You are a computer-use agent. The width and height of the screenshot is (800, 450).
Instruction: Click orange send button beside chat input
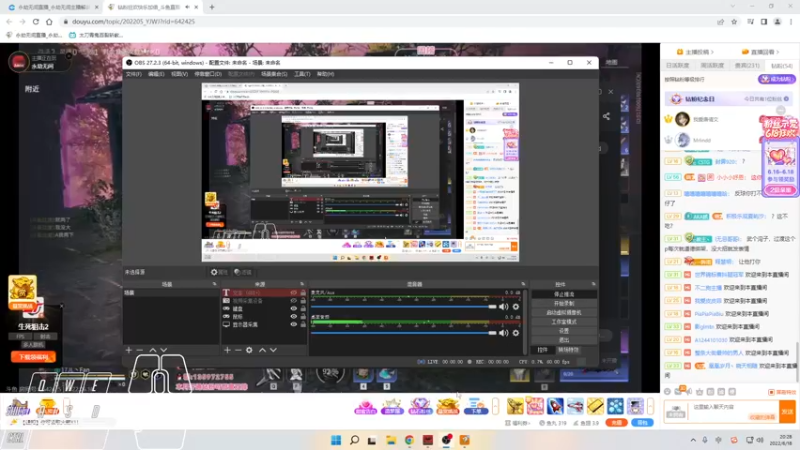click(787, 412)
